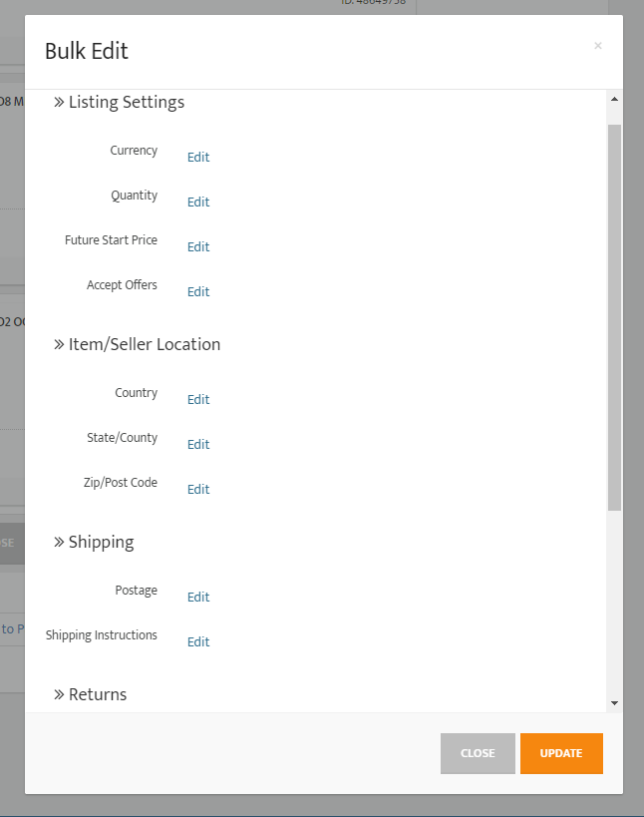Click the grey Close button
This screenshot has width=644, height=817.
tap(478, 753)
